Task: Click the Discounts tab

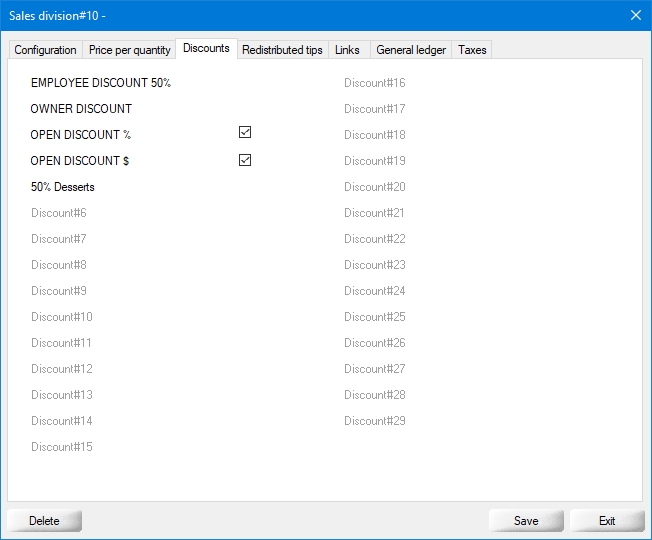Action: pos(206,48)
